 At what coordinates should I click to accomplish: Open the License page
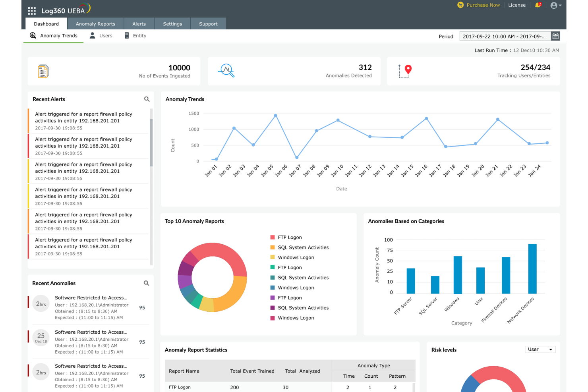(517, 5)
